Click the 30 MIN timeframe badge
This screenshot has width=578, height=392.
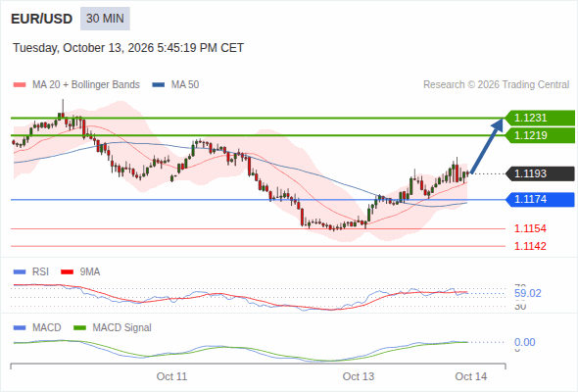click(x=105, y=19)
